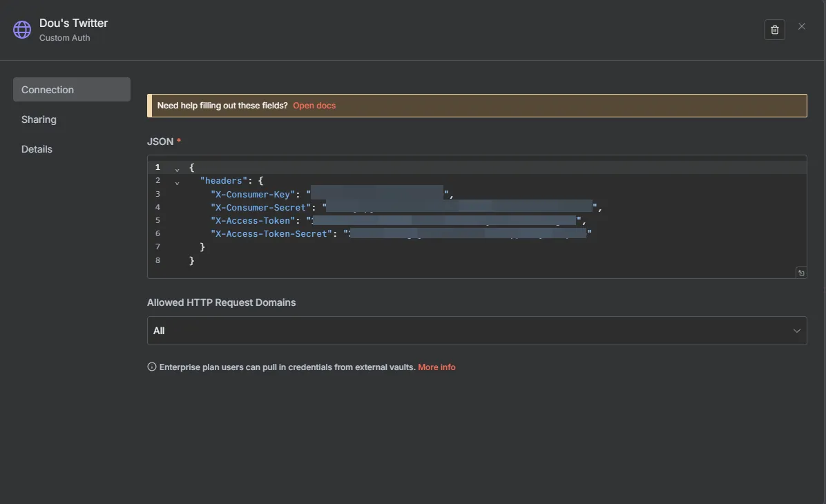The image size is (826, 504).
Task: Click the Dou's Twitter title
Action: 73,22
